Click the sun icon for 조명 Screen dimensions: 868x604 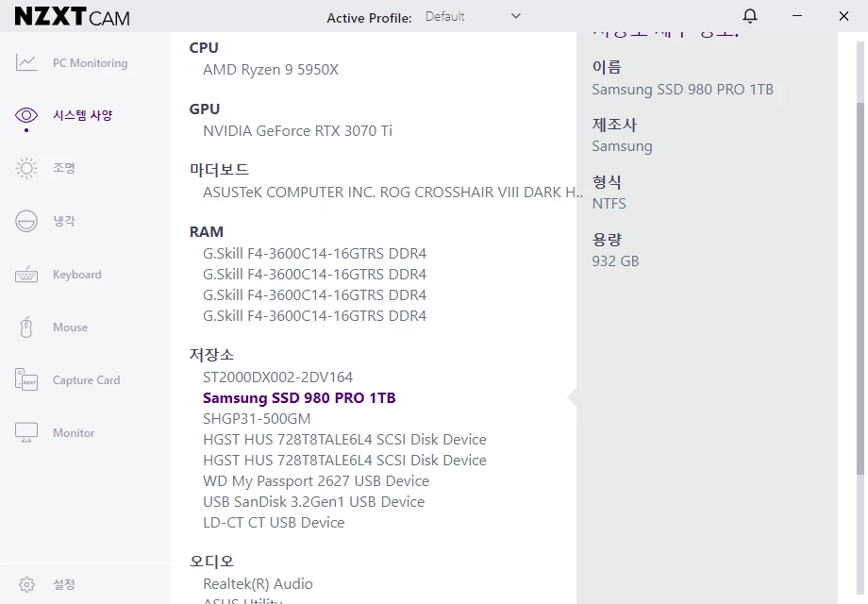[26, 168]
